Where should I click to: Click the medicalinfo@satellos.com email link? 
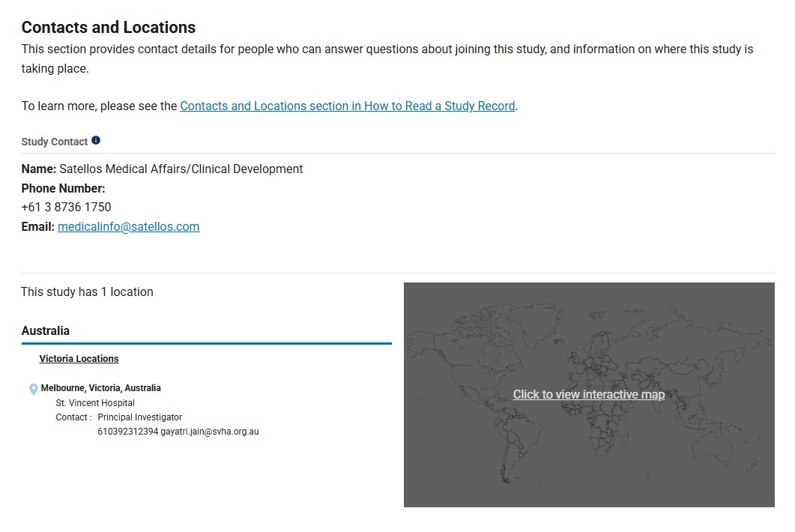(128, 227)
